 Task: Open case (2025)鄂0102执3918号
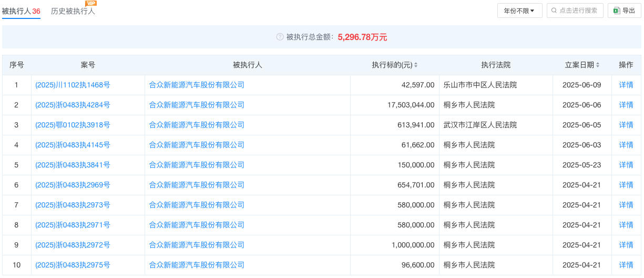coord(73,125)
